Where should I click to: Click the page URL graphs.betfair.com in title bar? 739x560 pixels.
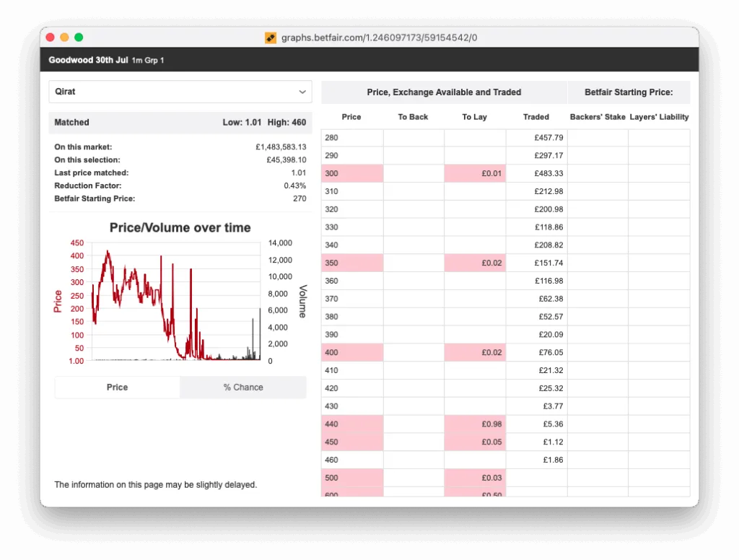379,38
